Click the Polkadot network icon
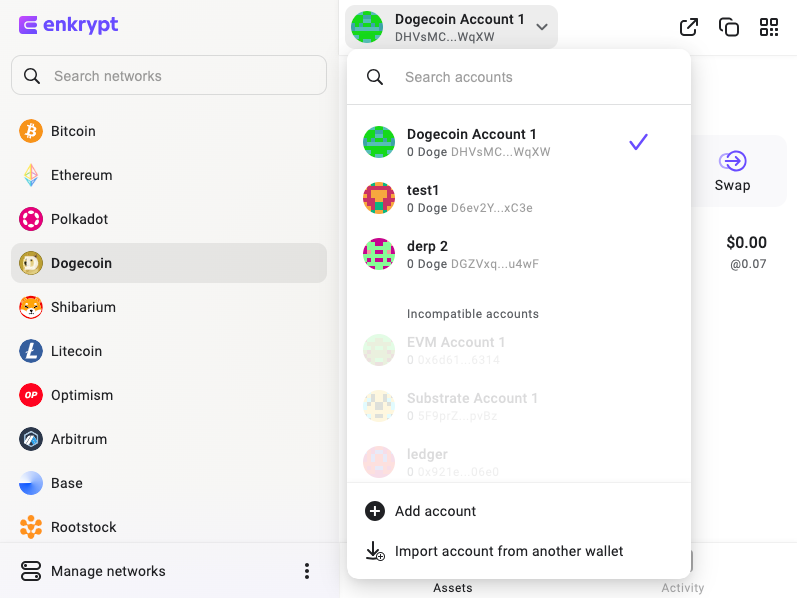Image resolution: width=797 pixels, height=598 pixels. point(31,219)
